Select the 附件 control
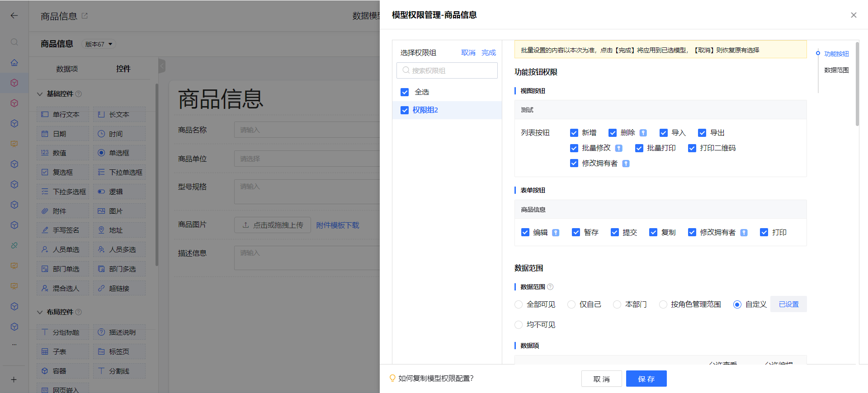Screen dimensions: 868x393 (63, 211)
